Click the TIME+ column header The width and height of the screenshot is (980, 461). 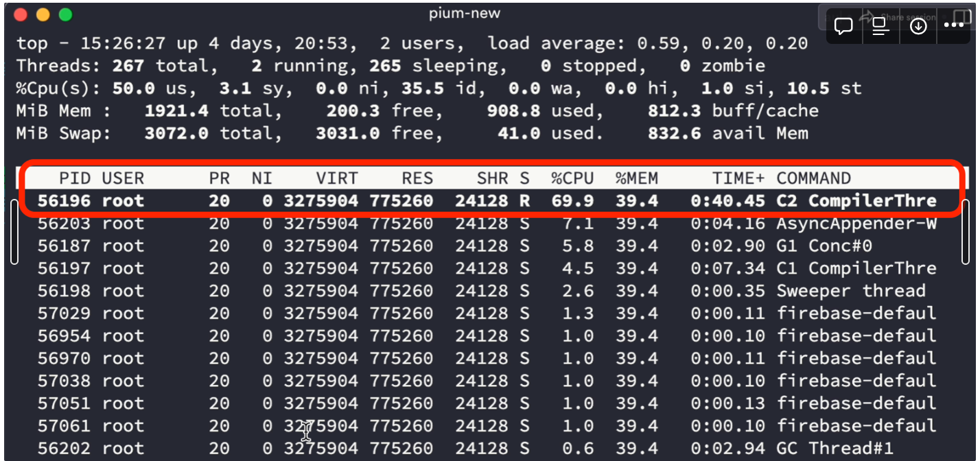tap(738, 178)
